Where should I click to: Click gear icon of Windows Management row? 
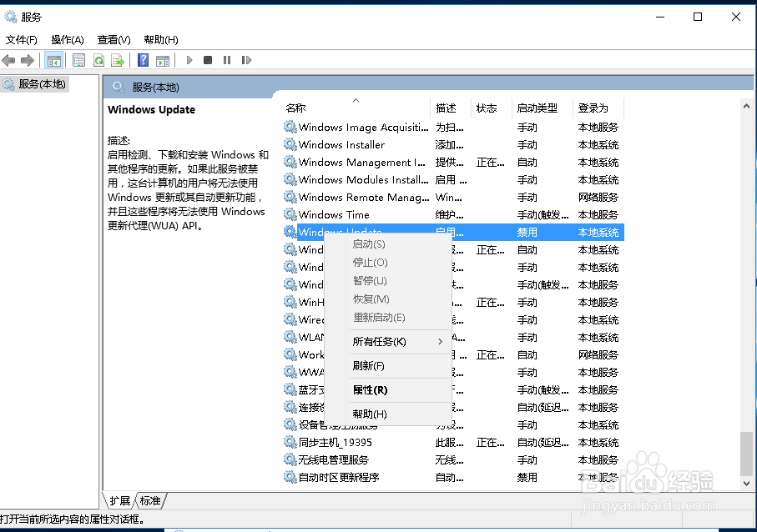(x=290, y=162)
